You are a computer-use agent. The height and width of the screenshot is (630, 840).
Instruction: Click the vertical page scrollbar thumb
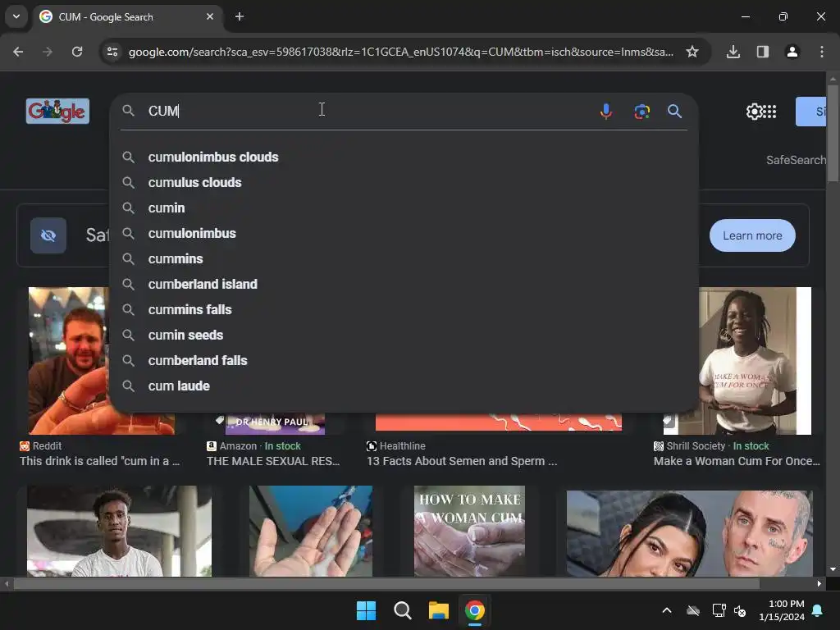coord(833,133)
